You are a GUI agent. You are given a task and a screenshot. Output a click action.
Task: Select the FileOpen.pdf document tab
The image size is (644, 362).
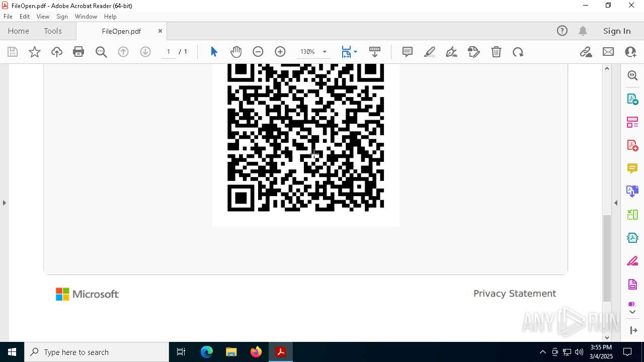[121, 31]
